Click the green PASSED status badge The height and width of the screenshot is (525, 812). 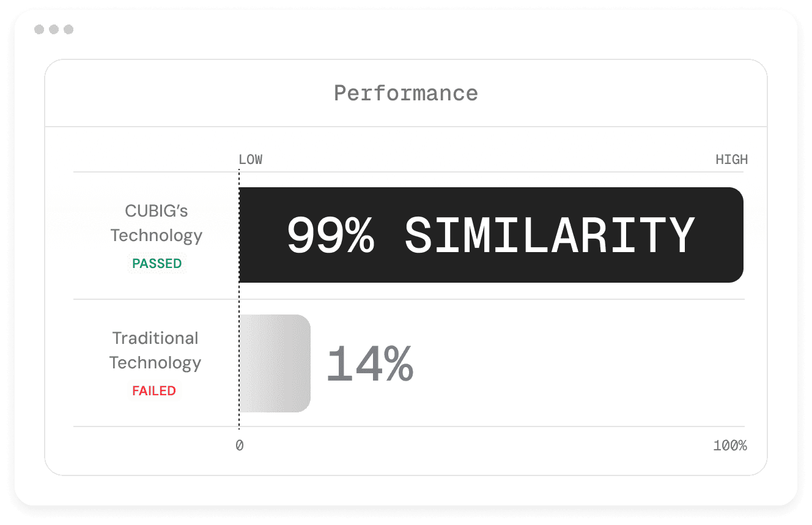157,264
